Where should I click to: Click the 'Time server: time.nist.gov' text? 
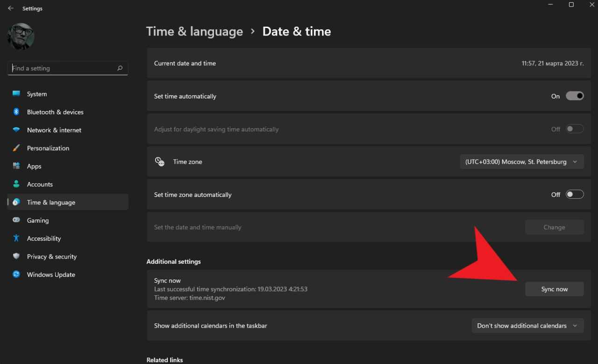point(190,298)
